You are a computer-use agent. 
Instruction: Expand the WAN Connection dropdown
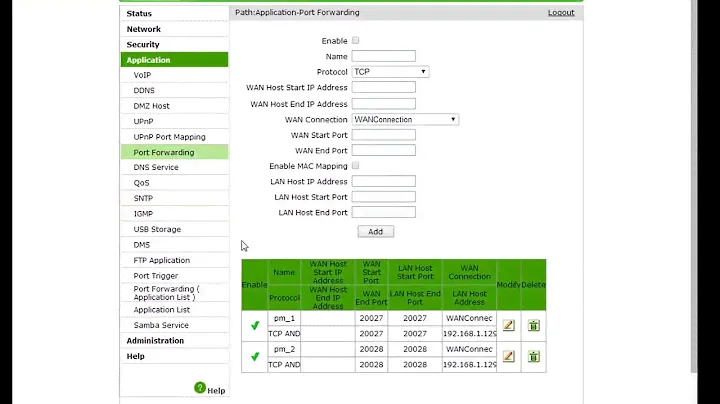(x=405, y=119)
